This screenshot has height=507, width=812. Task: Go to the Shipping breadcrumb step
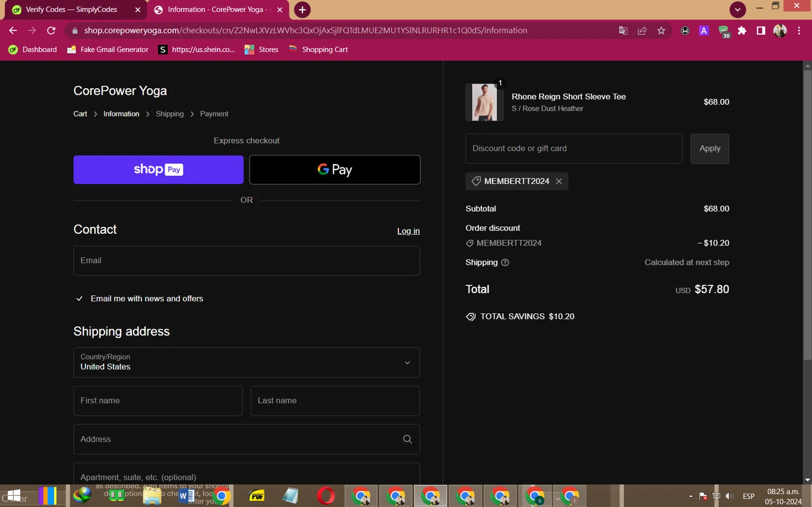pos(169,114)
